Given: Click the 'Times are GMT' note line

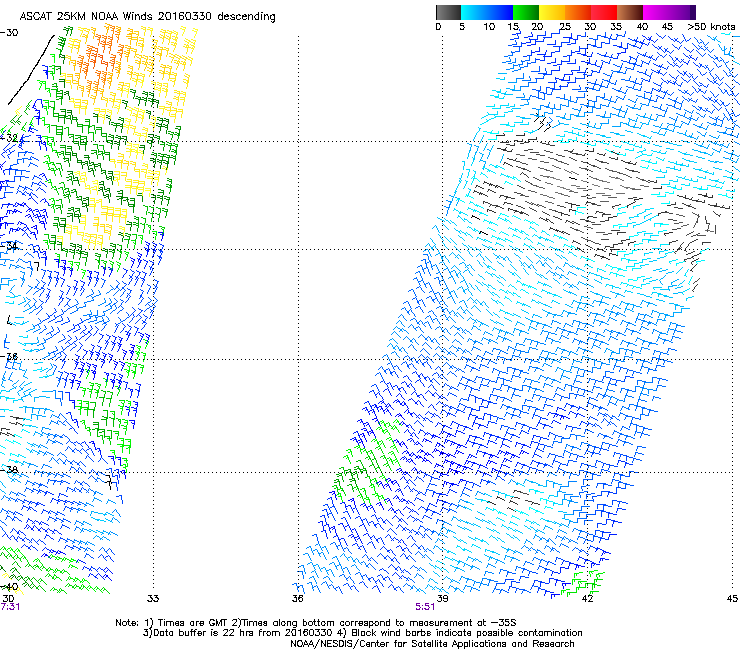Looking at the screenshot, I should (x=316, y=623).
